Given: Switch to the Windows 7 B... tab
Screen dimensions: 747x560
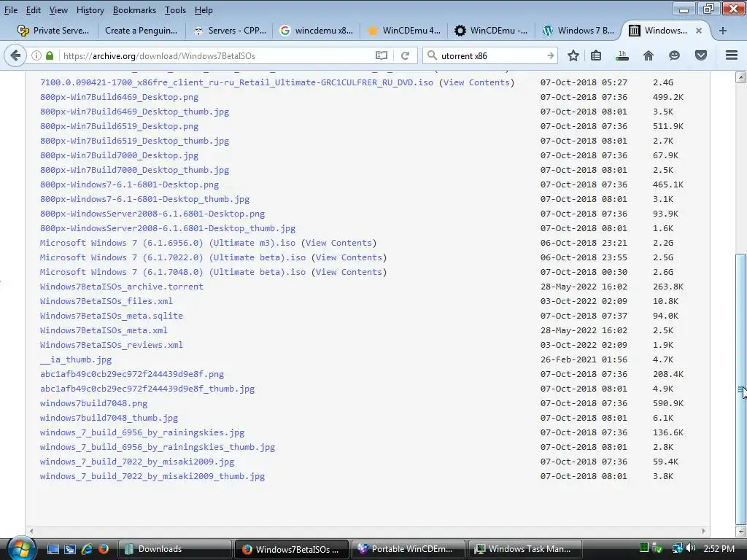Looking at the screenshot, I should [578, 31].
